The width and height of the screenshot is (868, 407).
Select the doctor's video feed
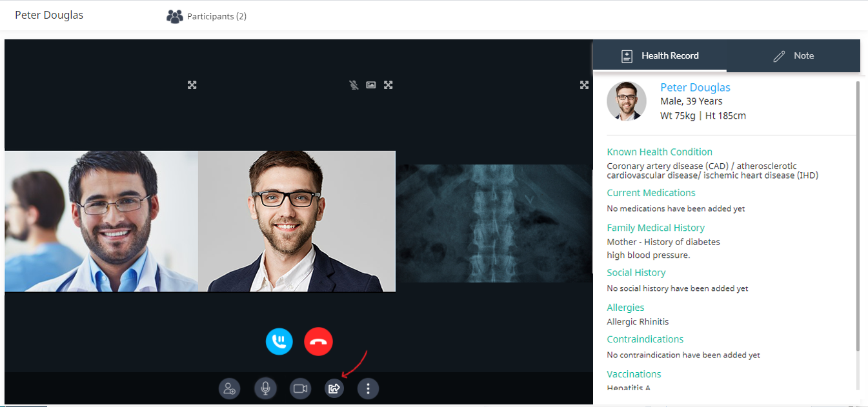pyautogui.click(x=101, y=221)
